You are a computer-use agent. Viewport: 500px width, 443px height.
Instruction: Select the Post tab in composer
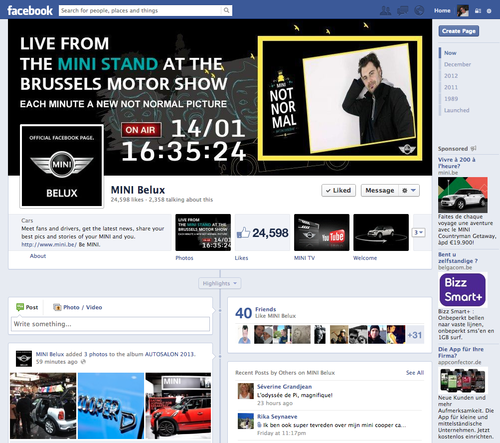[x=27, y=307]
